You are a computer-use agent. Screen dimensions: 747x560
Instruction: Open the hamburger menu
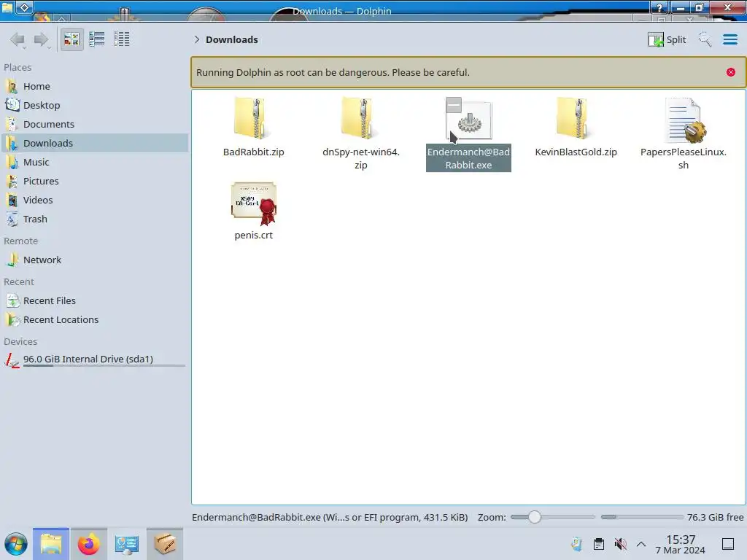[x=729, y=39]
